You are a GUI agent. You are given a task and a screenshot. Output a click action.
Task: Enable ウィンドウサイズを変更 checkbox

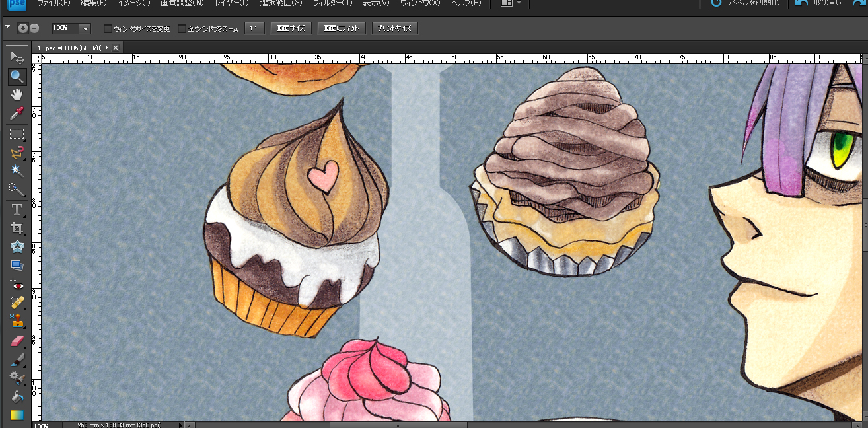[x=108, y=29]
